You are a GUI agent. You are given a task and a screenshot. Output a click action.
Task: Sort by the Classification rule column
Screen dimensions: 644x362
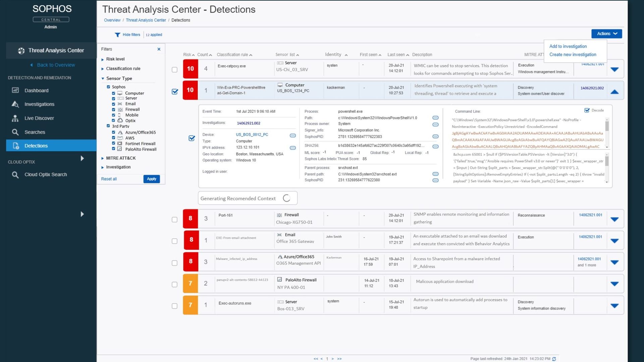pos(234,55)
